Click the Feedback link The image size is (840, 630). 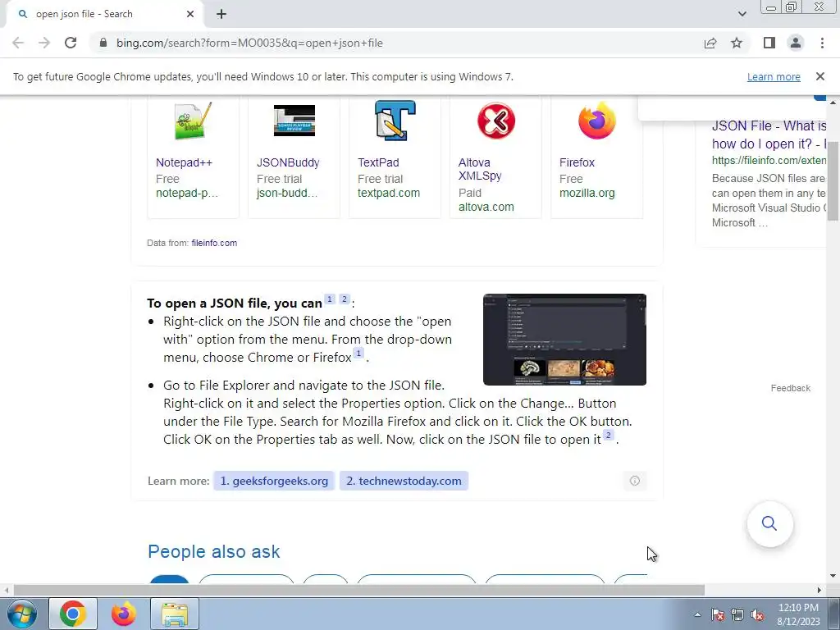(790, 388)
